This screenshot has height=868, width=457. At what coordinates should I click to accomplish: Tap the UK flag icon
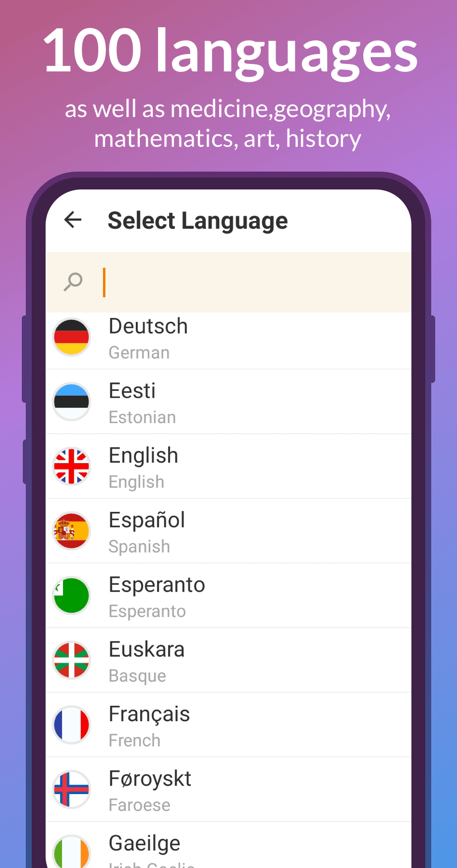tap(72, 466)
